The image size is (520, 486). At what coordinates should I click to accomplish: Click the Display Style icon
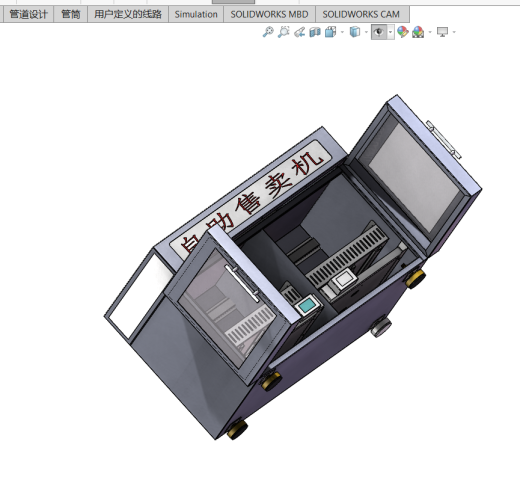355,32
